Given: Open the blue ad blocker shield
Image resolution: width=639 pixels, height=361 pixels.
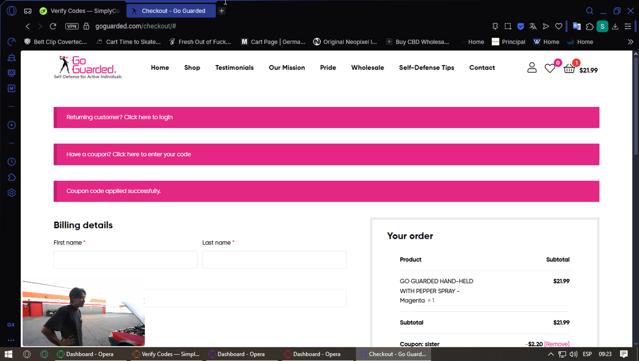Looking at the screenshot, I should 520,26.
